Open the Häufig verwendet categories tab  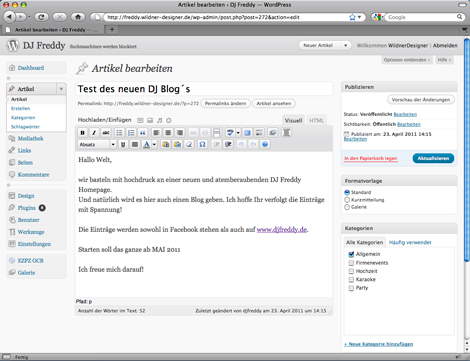410,242
